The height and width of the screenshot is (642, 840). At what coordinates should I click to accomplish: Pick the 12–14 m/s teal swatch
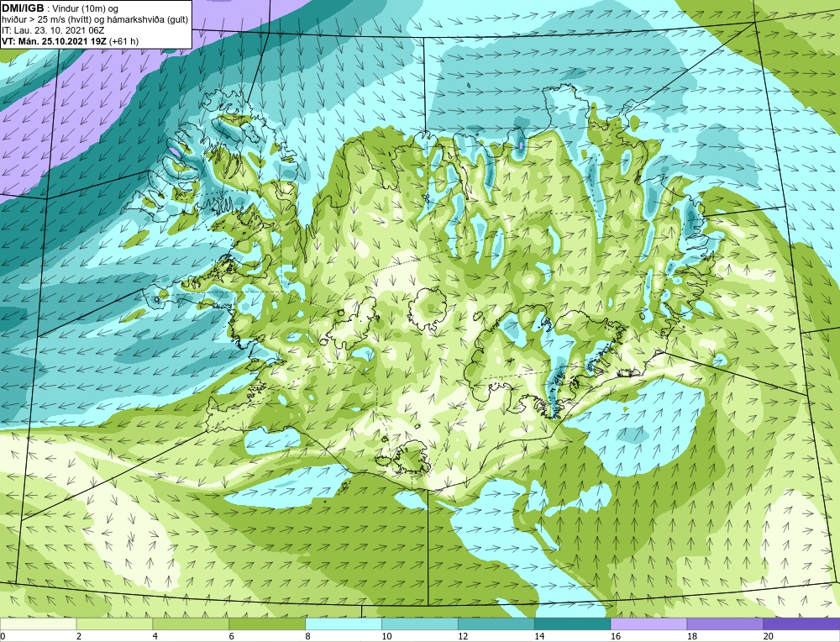[x=496, y=624]
